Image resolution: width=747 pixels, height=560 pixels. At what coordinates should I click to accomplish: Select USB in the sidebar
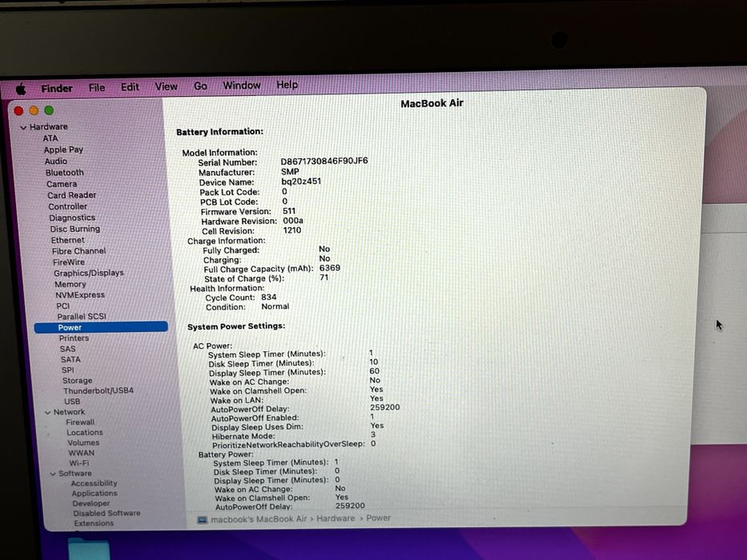[72, 402]
